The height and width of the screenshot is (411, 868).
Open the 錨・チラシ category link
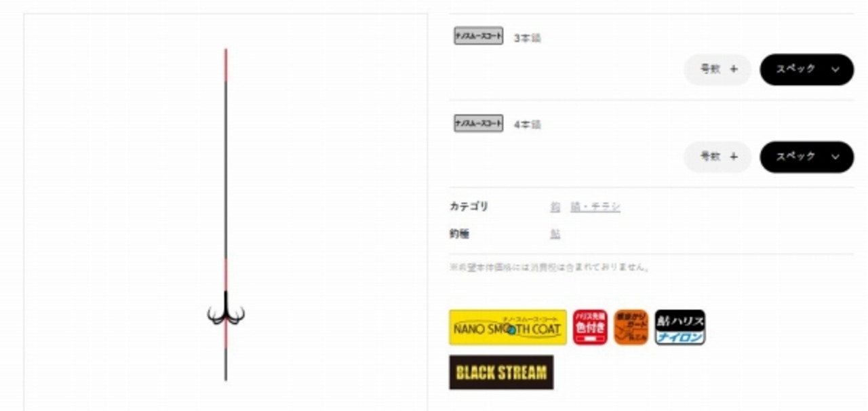click(595, 207)
